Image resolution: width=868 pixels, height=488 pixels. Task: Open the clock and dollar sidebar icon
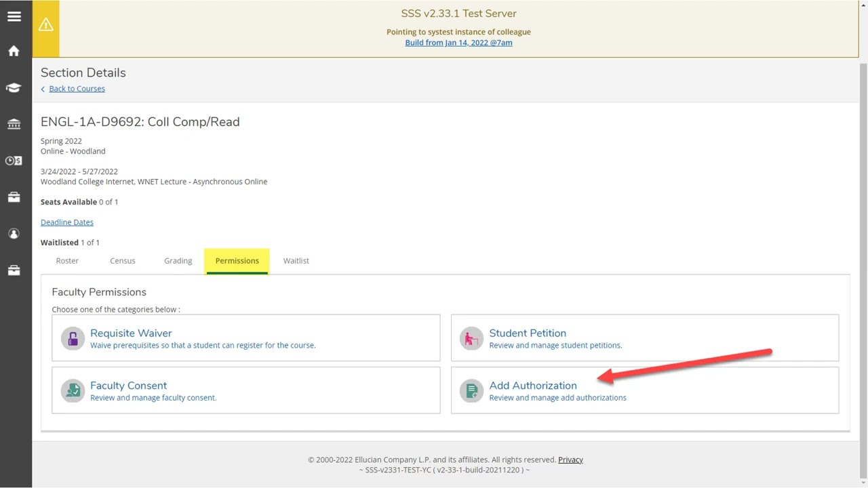click(14, 161)
